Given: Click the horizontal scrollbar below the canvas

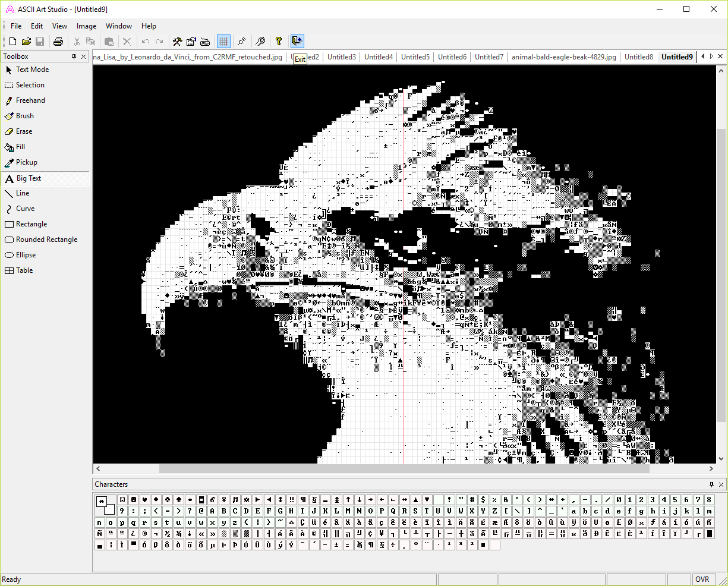Looking at the screenshot, I should pyautogui.click(x=404, y=469).
